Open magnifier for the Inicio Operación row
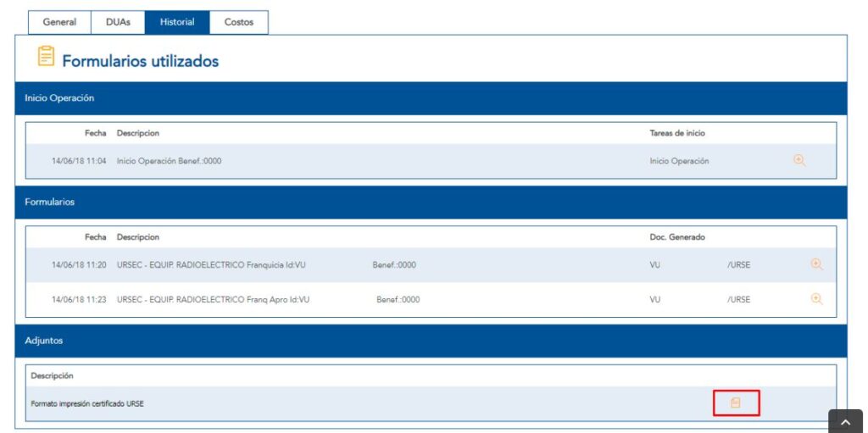The image size is (868, 433). click(x=798, y=160)
